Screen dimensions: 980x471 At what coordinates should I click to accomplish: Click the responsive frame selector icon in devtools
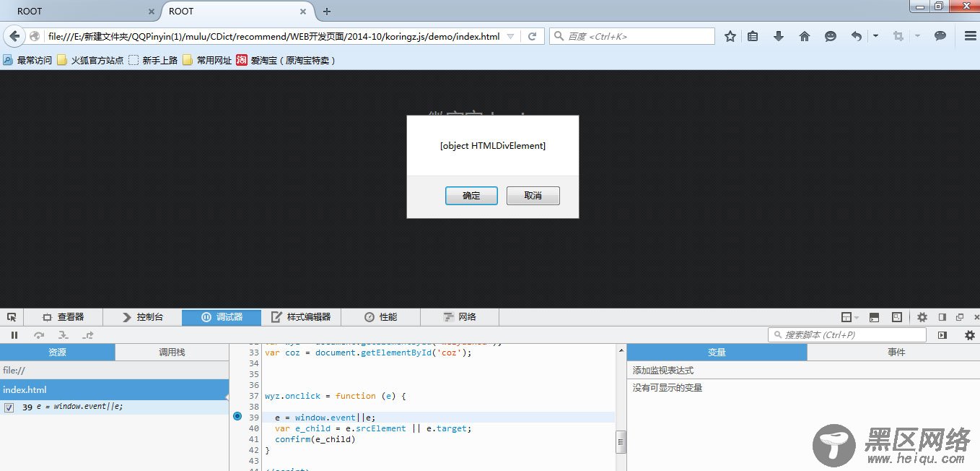pos(846,317)
